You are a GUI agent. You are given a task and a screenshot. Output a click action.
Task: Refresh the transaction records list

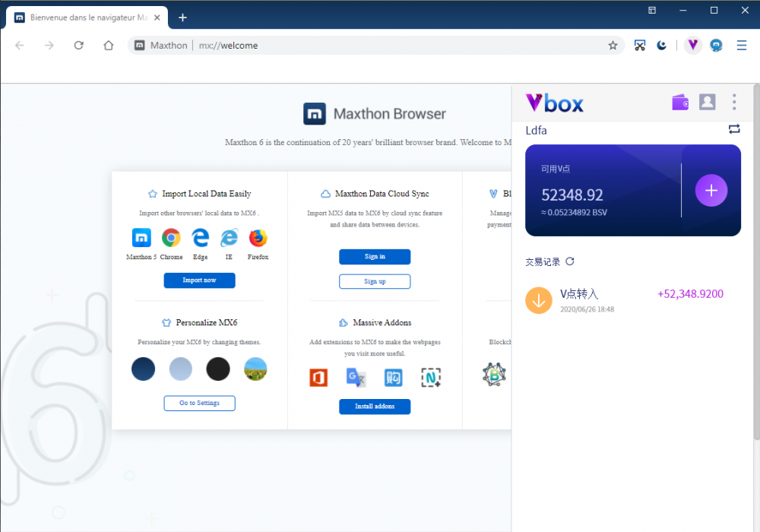tap(570, 261)
